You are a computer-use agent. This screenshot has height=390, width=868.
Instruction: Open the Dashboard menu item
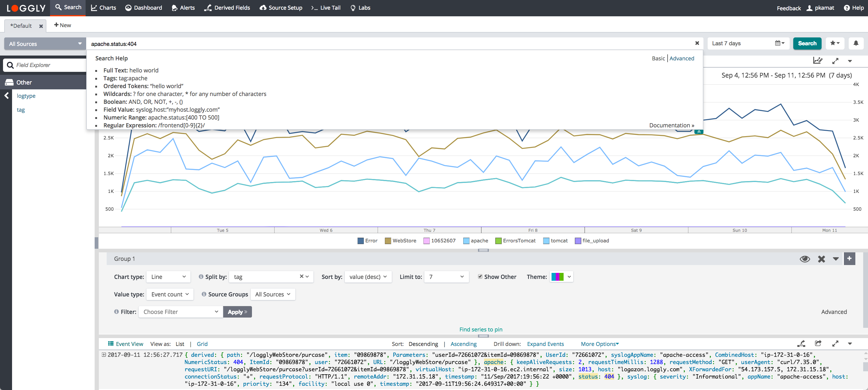(143, 8)
